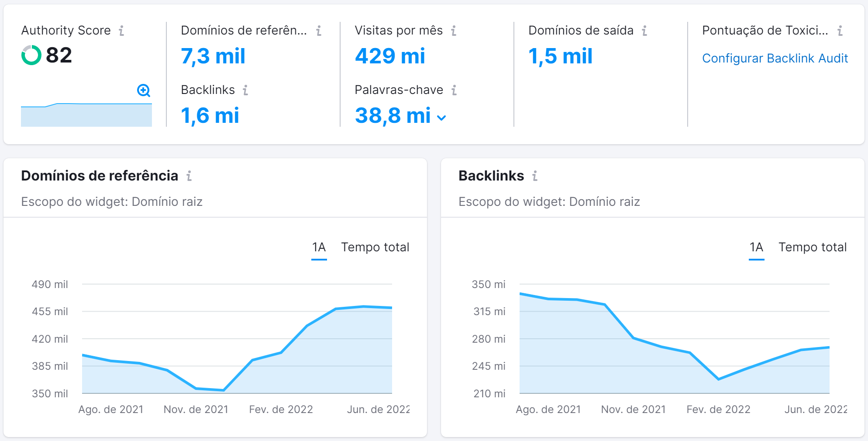Click the 1,6 mi backlinks value
868x441 pixels.
click(210, 116)
